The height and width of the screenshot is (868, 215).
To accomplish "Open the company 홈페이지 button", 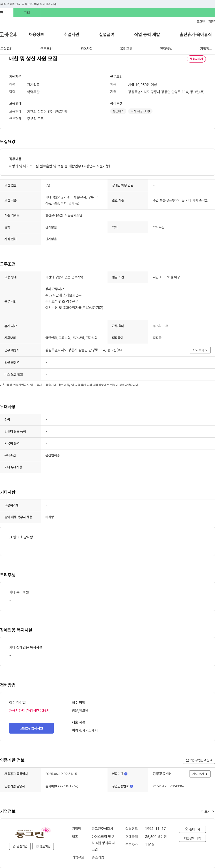I will coord(192,829).
